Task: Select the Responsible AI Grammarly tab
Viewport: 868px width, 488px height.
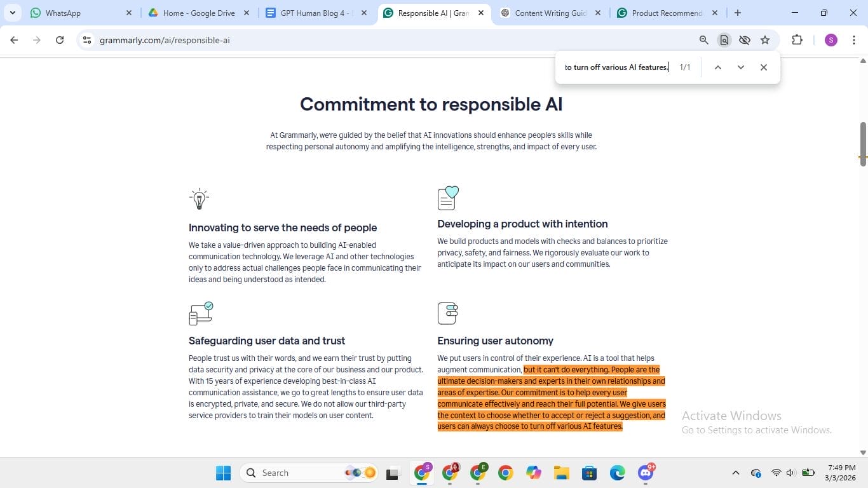Action: 433,13
